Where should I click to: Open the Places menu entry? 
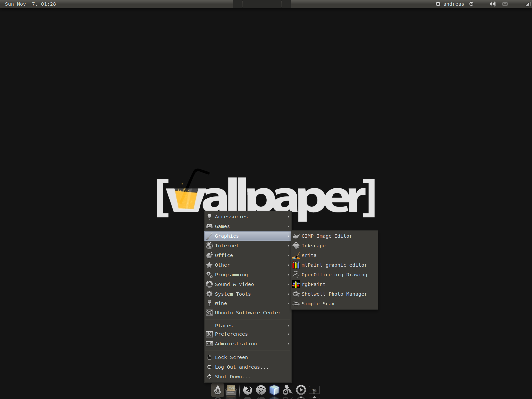pos(248,326)
